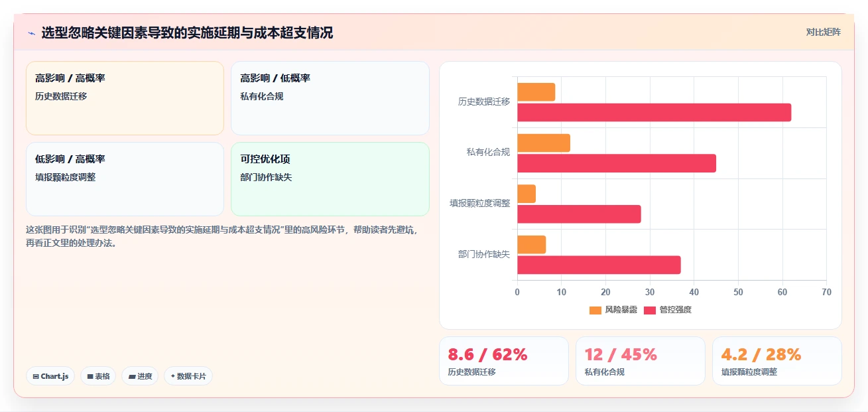The height and width of the screenshot is (412, 868).
Task: Click the Chart.js tag chip
Action: (x=50, y=376)
